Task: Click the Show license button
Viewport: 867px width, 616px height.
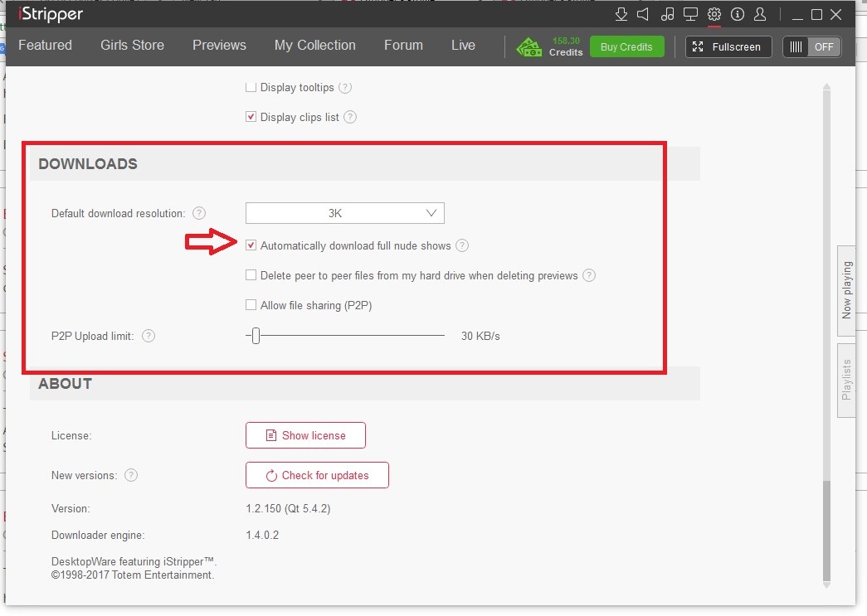Action: coord(305,435)
